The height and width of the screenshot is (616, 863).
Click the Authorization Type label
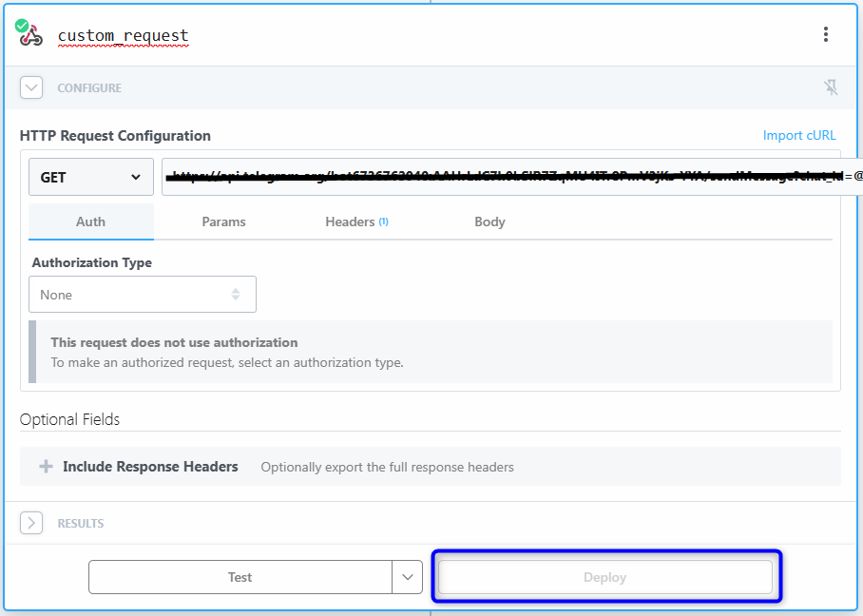(92, 262)
